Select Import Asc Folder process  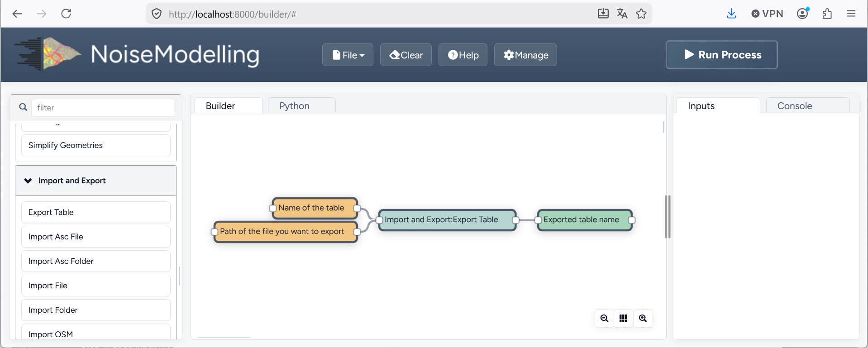click(96, 261)
